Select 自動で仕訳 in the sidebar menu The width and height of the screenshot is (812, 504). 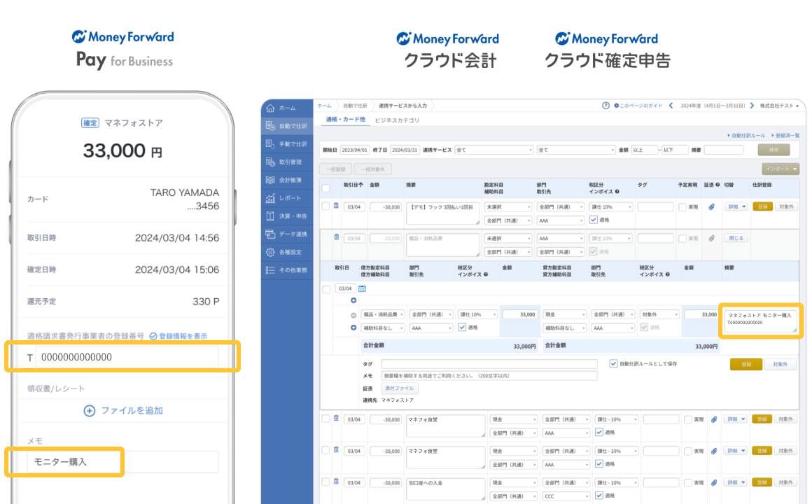point(287,126)
